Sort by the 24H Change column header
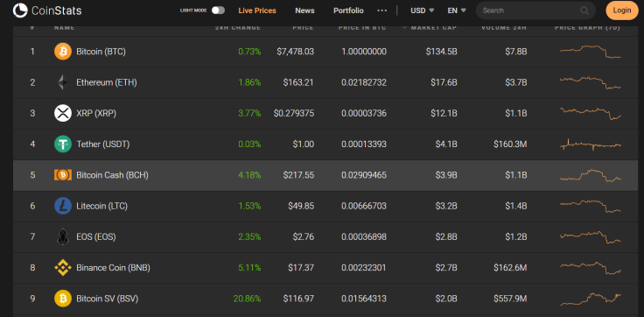This screenshot has width=644, height=317. click(x=238, y=27)
